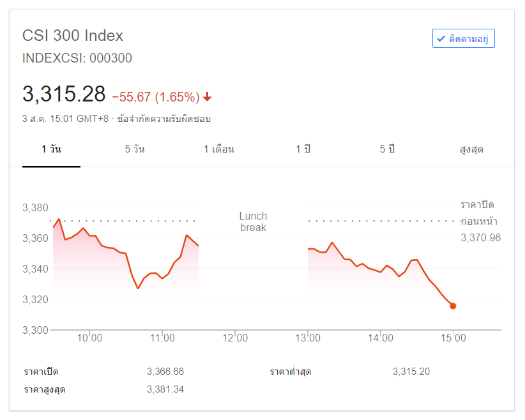Click the ราคาต่ำสุด value 3,315.20
The width and height of the screenshot is (525, 420).
(x=411, y=371)
